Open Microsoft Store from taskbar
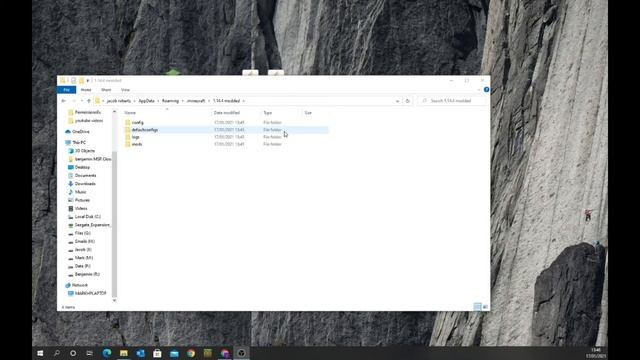 (157, 353)
